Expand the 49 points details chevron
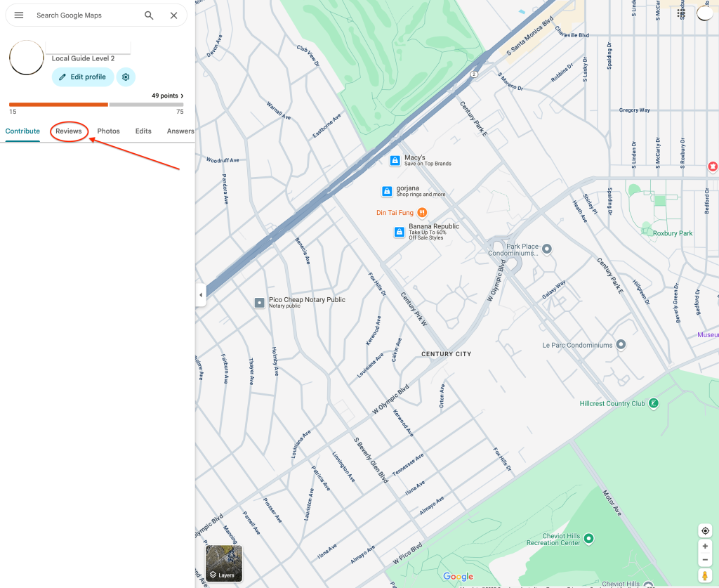The image size is (719, 588). coord(182,96)
